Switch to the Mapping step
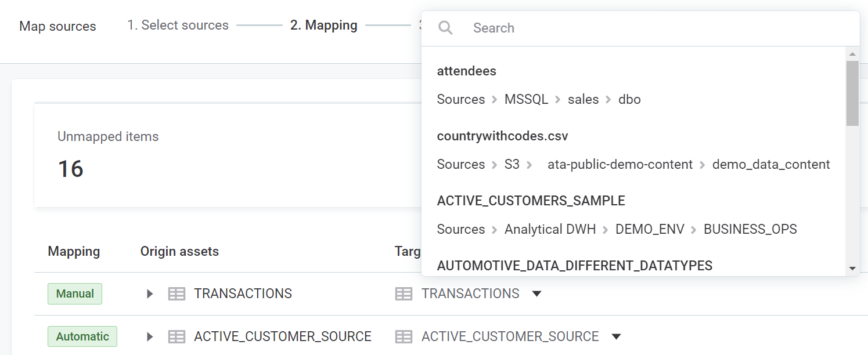 pyautogui.click(x=323, y=25)
